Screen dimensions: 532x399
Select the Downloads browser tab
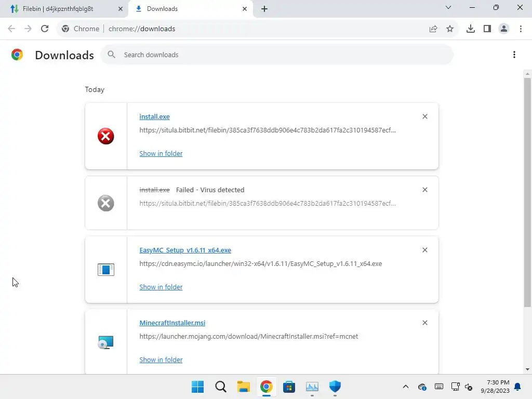(x=190, y=9)
